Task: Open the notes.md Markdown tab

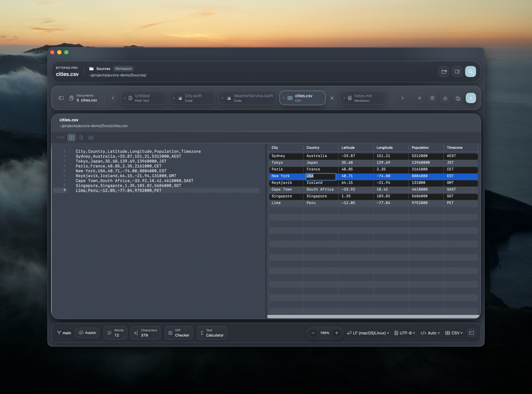Action: pyautogui.click(x=363, y=98)
